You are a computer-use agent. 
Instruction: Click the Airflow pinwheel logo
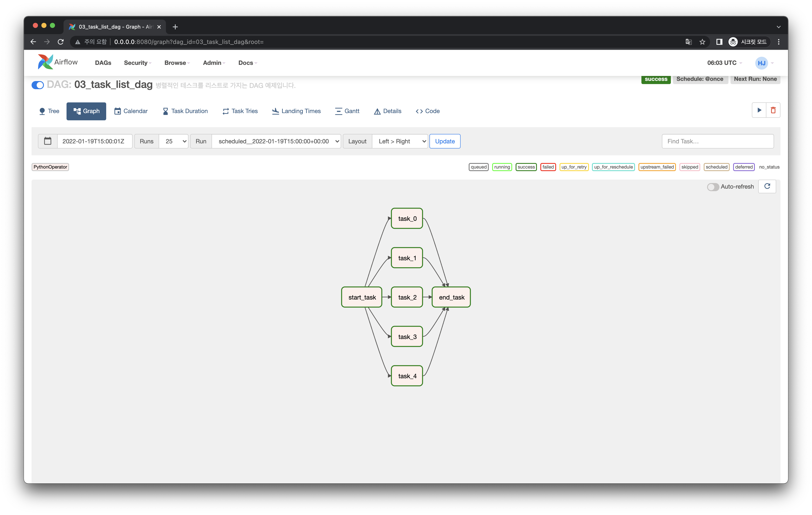pos(45,62)
